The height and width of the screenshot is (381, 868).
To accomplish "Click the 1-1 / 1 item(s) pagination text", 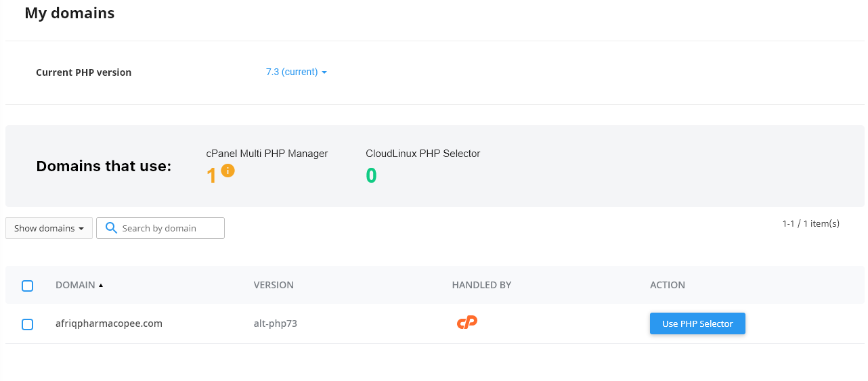I will [x=810, y=223].
